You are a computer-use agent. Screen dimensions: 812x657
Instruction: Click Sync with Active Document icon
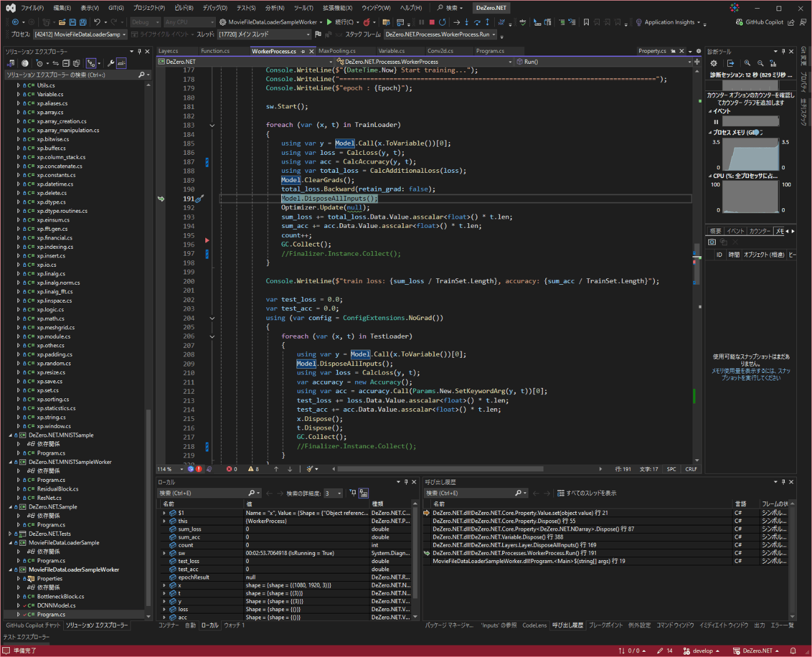[55, 63]
